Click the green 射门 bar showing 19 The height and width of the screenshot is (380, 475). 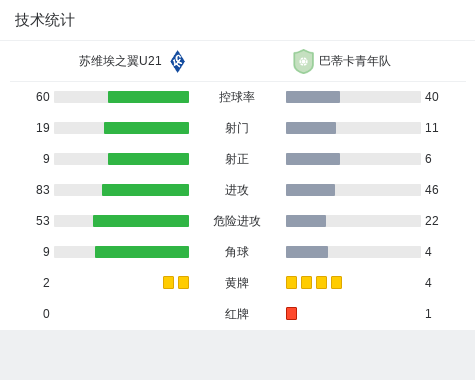pyautogui.click(x=146, y=128)
